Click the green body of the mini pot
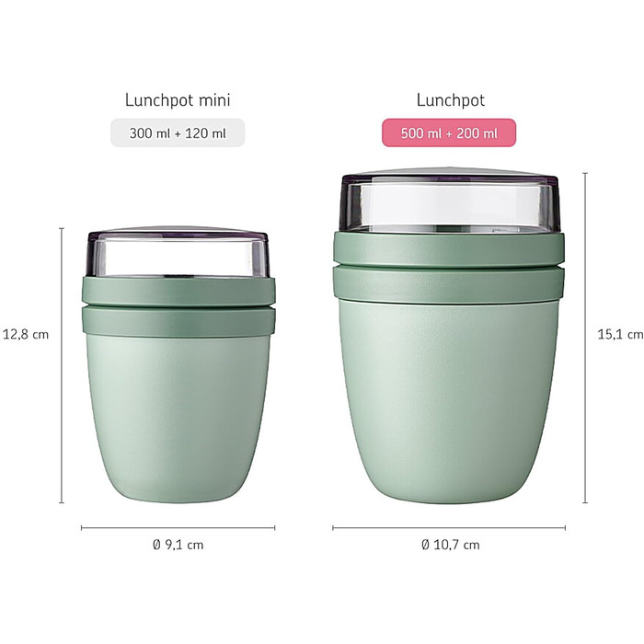Viewport: 644px width, 644px height. click(x=178, y=419)
